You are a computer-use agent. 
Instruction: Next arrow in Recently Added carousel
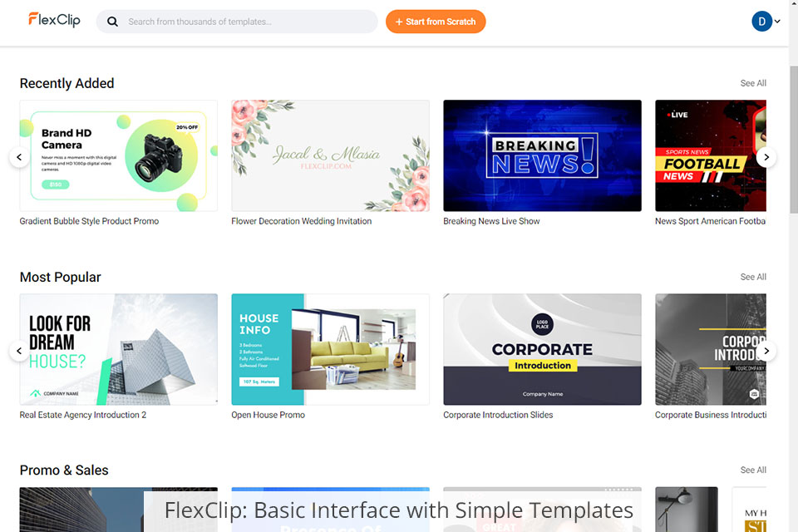pos(766,157)
